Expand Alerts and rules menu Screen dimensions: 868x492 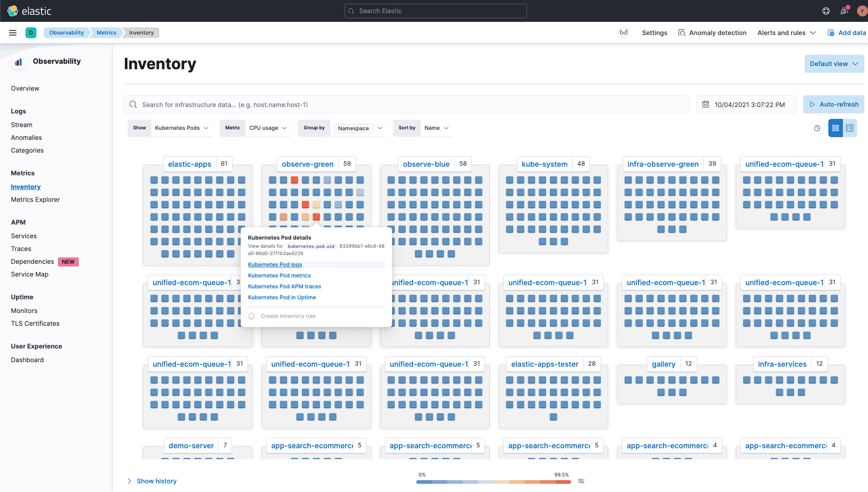click(786, 33)
